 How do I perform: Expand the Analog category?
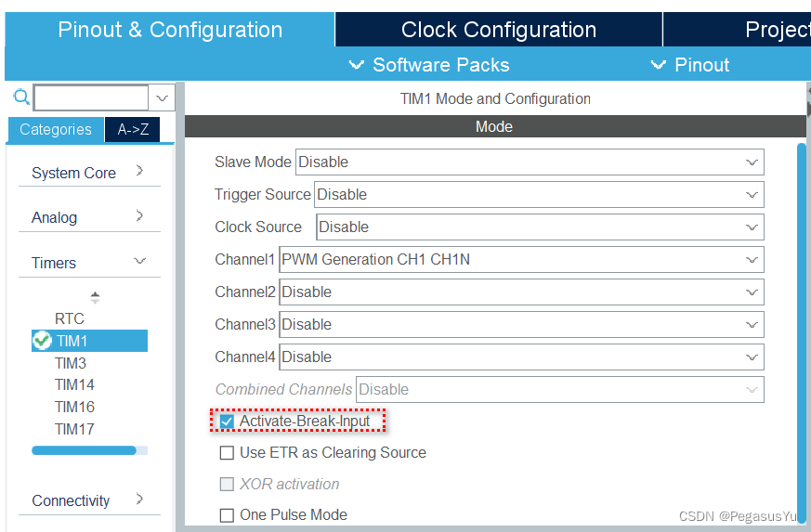[x=139, y=215]
